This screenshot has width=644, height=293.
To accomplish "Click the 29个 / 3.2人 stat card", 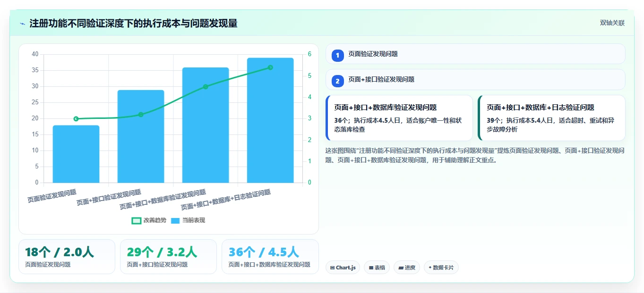I will [168, 257].
